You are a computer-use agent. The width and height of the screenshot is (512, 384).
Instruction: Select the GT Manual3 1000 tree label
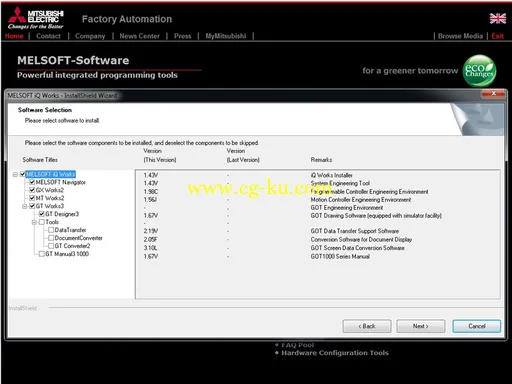pos(67,254)
